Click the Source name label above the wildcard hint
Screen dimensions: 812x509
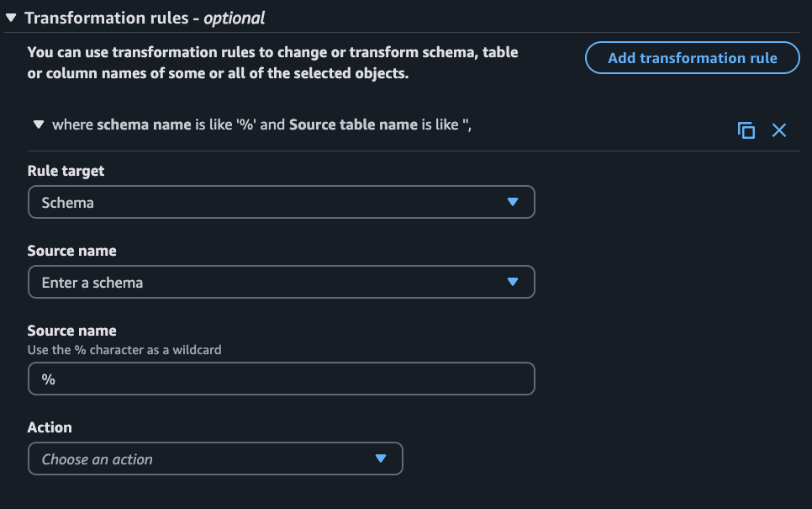pyautogui.click(x=71, y=331)
